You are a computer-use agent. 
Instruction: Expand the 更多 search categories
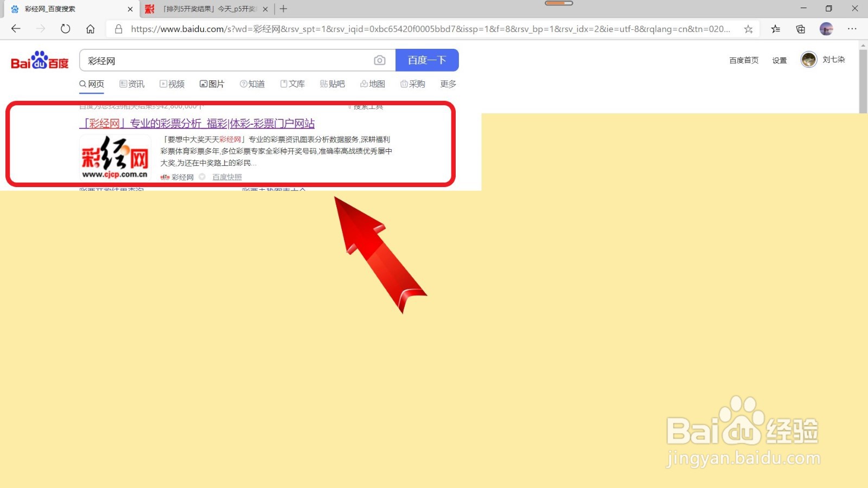point(448,84)
